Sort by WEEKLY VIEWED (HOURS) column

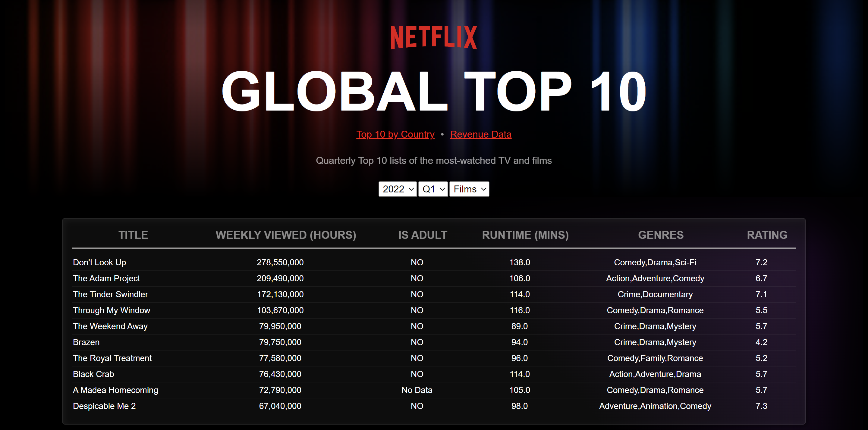(286, 235)
